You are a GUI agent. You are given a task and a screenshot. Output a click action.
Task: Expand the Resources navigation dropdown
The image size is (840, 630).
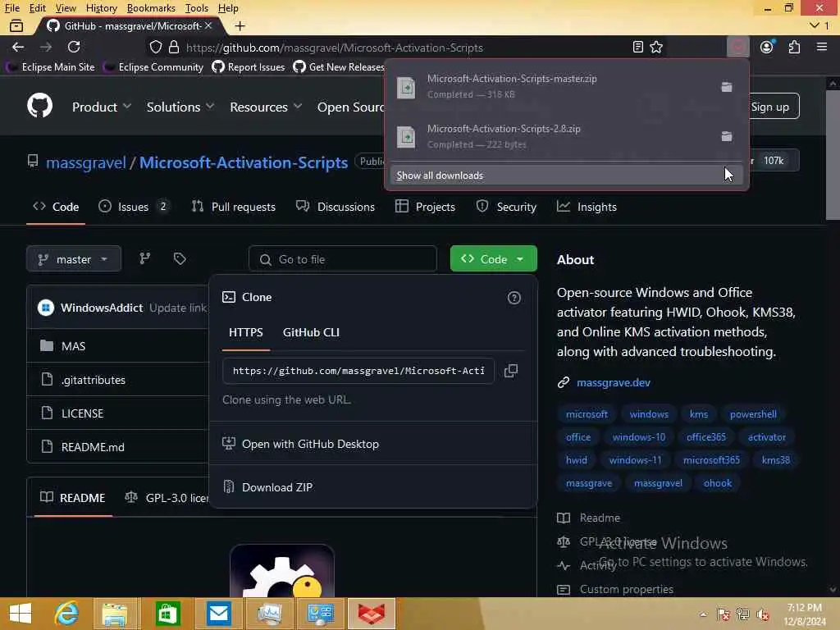pyautogui.click(x=265, y=107)
